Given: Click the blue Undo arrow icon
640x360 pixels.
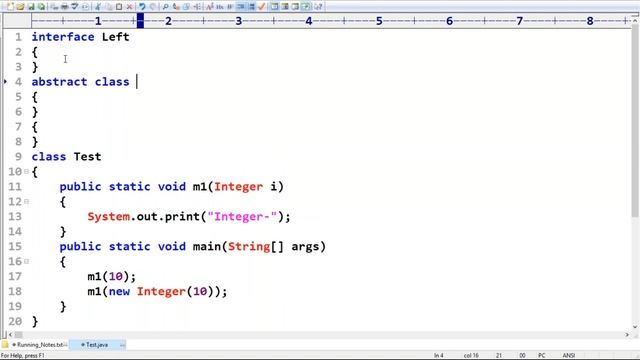Looking at the screenshot, I should (x=142, y=7).
